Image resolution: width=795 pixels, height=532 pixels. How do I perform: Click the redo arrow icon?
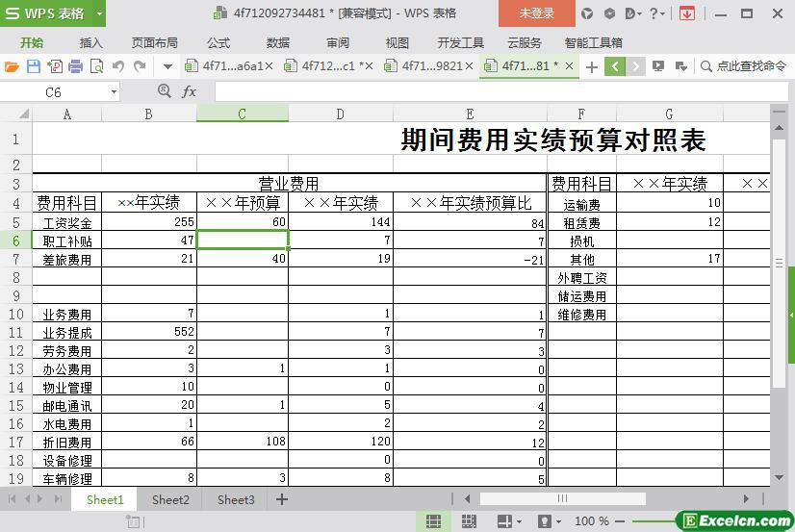(x=140, y=66)
